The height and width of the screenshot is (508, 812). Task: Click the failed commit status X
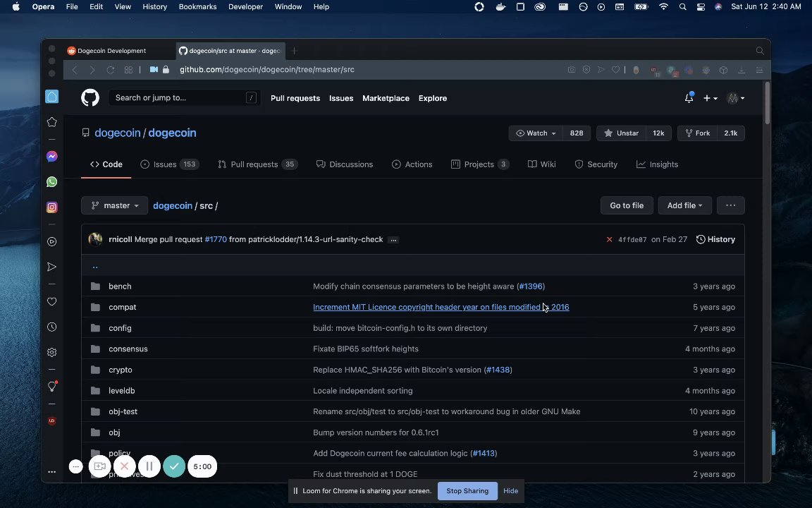coord(609,239)
